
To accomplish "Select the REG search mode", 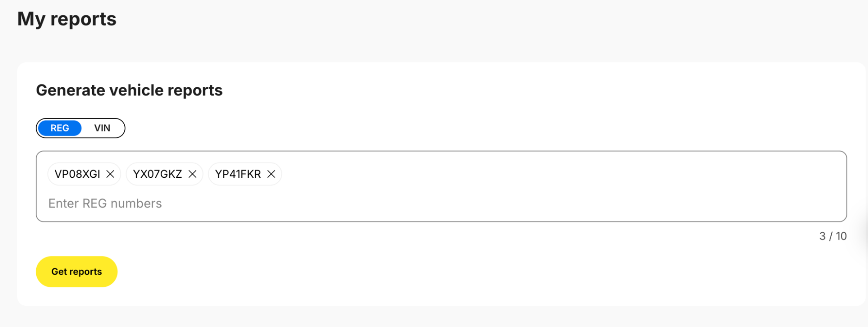I will pyautogui.click(x=60, y=128).
